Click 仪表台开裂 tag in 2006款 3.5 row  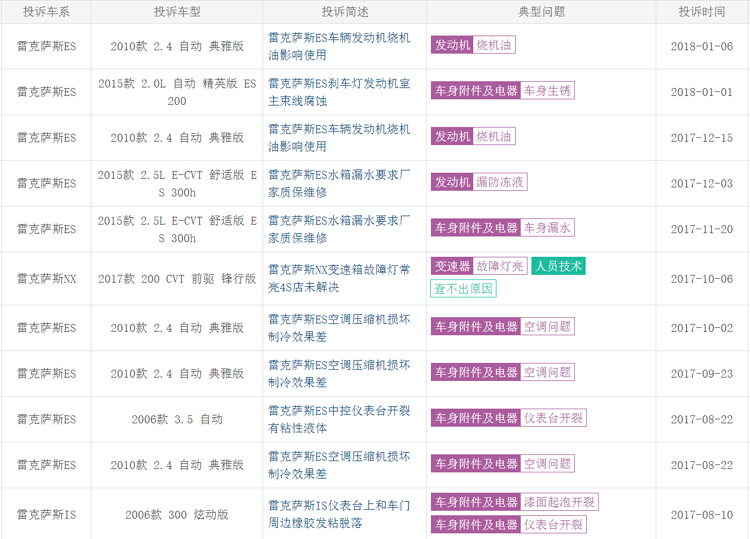pyautogui.click(x=553, y=418)
